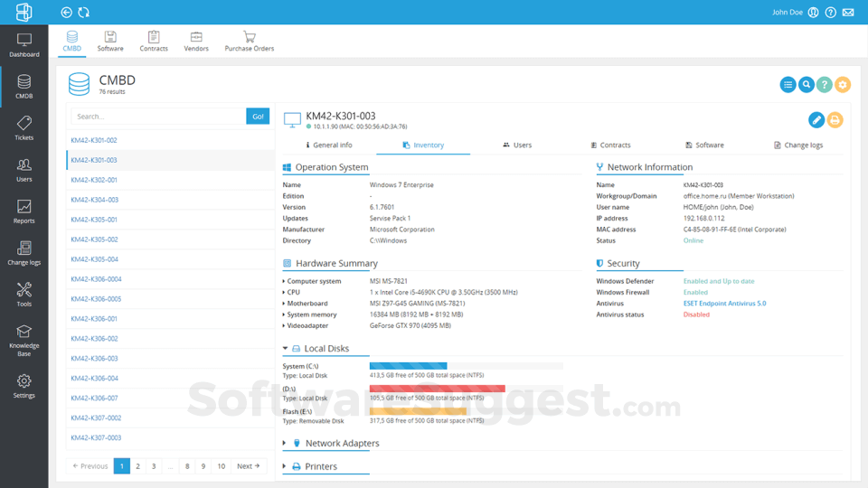868x488 pixels.
Task: Click the orange Flash (E:\) usage bar
Action: point(418,411)
